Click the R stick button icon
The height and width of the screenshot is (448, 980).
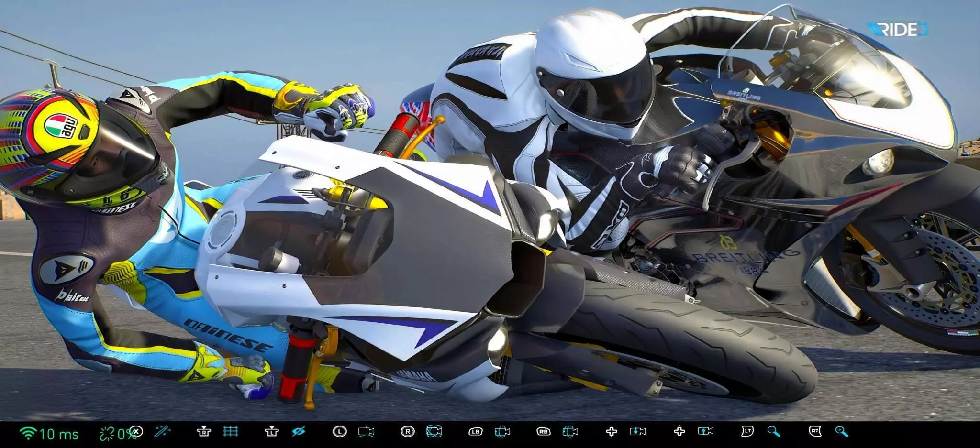[x=407, y=431]
